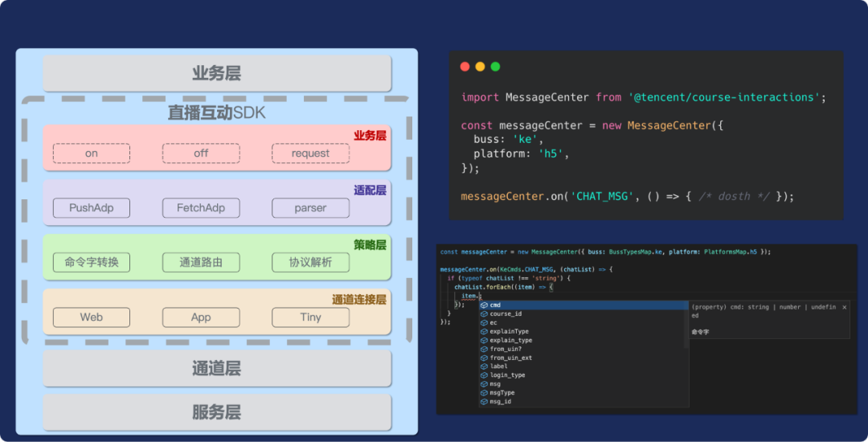Click the 'request' box in 业务层
Image resolution: width=868 pixels, height=442 pixels.
(310, 153)
